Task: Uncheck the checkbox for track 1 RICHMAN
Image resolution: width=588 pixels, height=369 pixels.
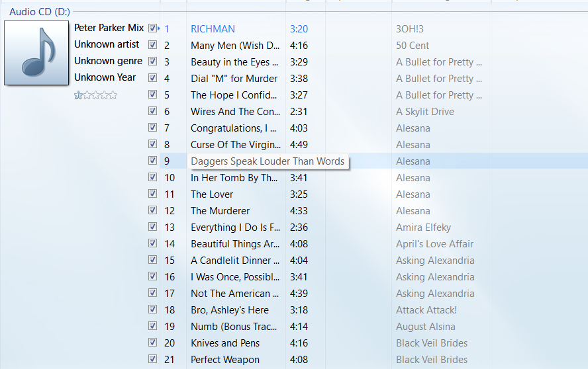Action: point(152,28)
